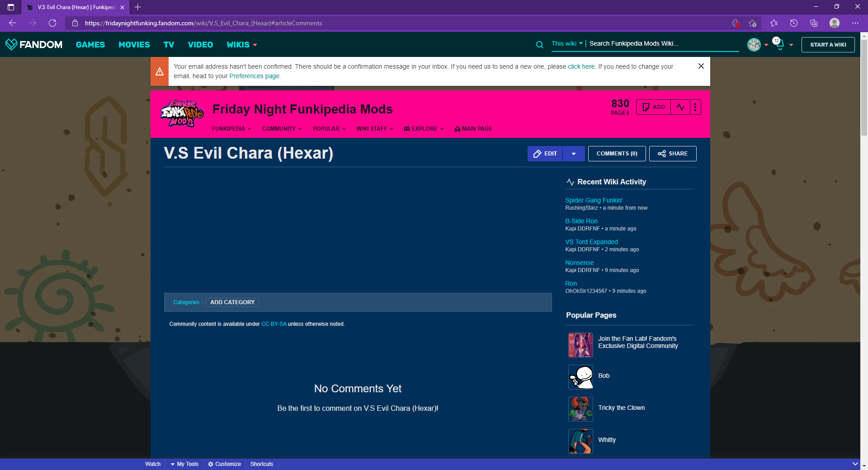Image resolution: width=868 pixels, height=470 pixels.
Task: Open a new browser tab
Action: pyautogui.click(x=138, y=7)
